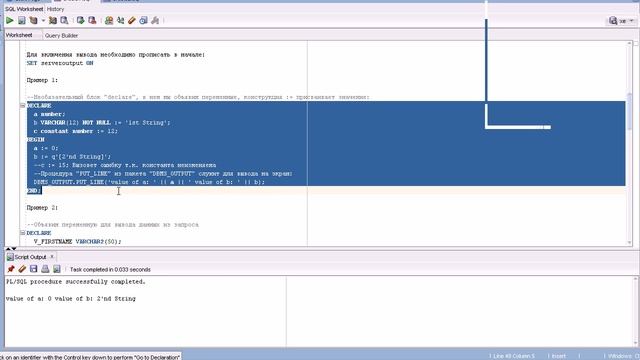This screenshot has width=640, height=360.
Task: Click the 'SET serveroutput ON' line
Action: [60, 63]
